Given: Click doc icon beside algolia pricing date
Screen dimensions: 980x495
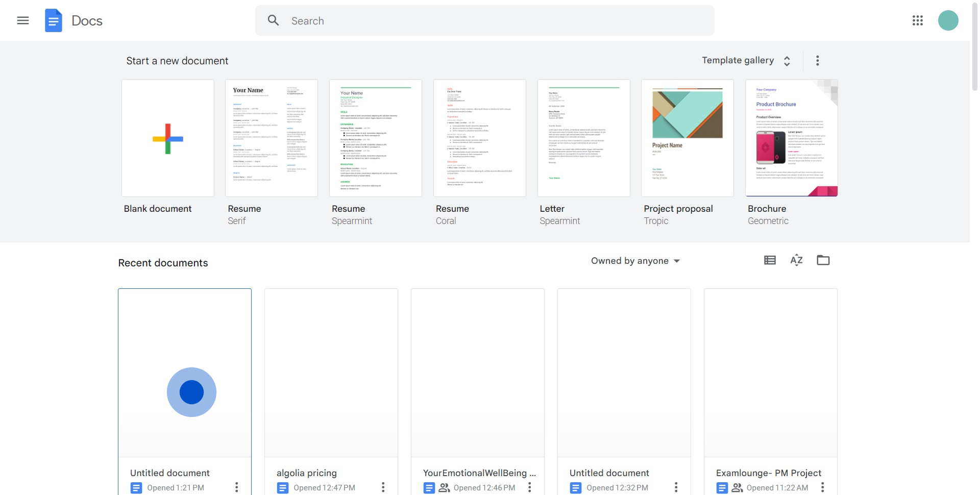Looking at the screenshot, I should tap(283, 488).
